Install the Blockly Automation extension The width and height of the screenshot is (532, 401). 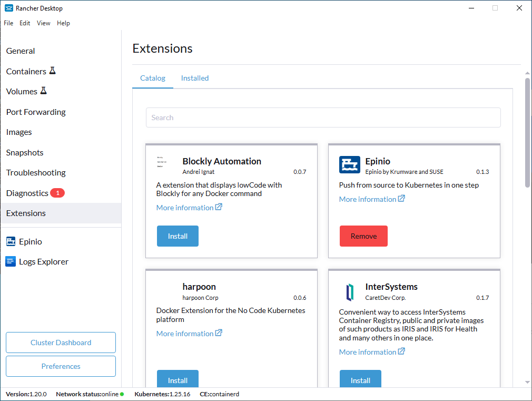(x=178, y=236)
